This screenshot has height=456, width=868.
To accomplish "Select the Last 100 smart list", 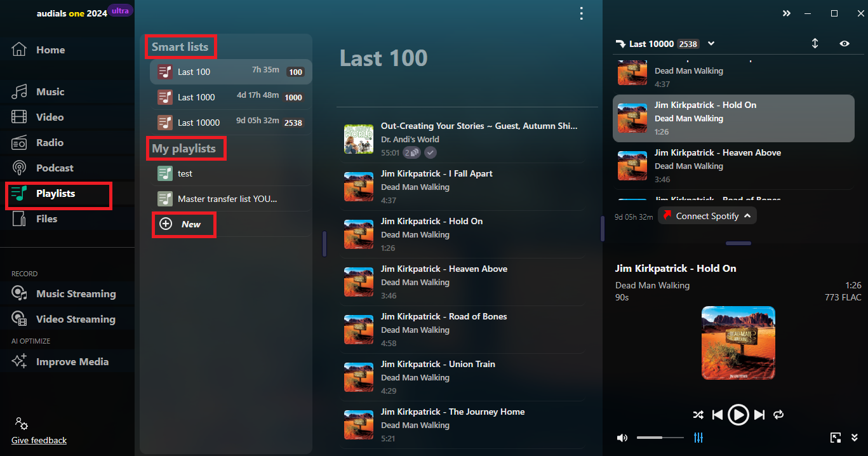I will pos(231,72).
